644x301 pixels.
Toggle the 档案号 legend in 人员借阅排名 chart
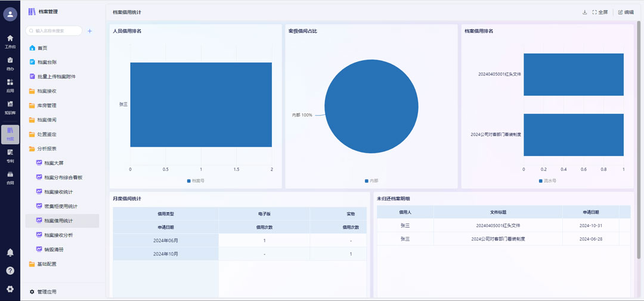tap(196, 181)
